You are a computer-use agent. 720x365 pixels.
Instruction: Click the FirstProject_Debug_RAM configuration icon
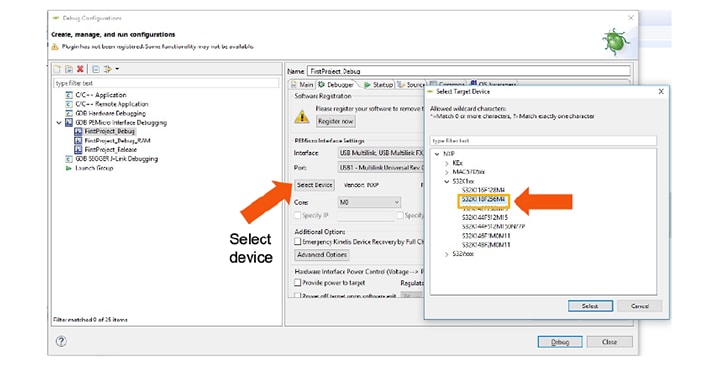78,140
